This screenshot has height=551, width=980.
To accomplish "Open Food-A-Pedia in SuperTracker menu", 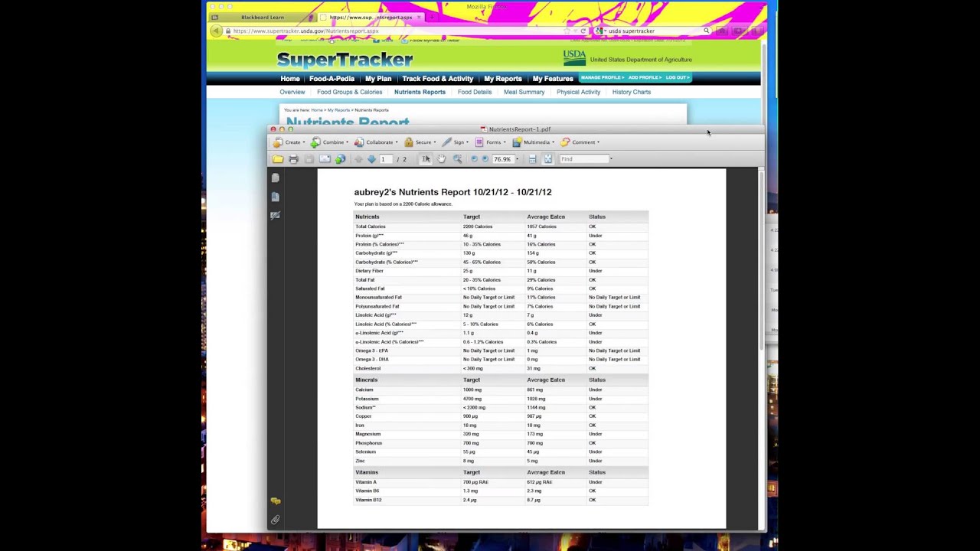I will (x=332, y=79).
